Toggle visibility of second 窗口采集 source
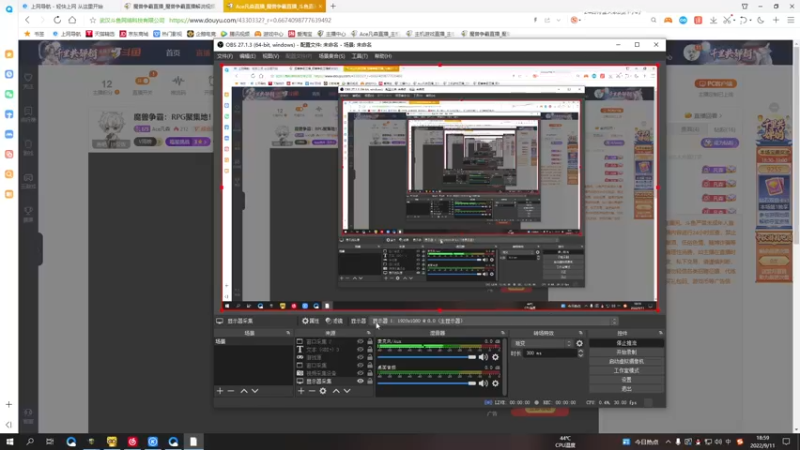This screenshot has width=800, height=450. pos(360,365)
